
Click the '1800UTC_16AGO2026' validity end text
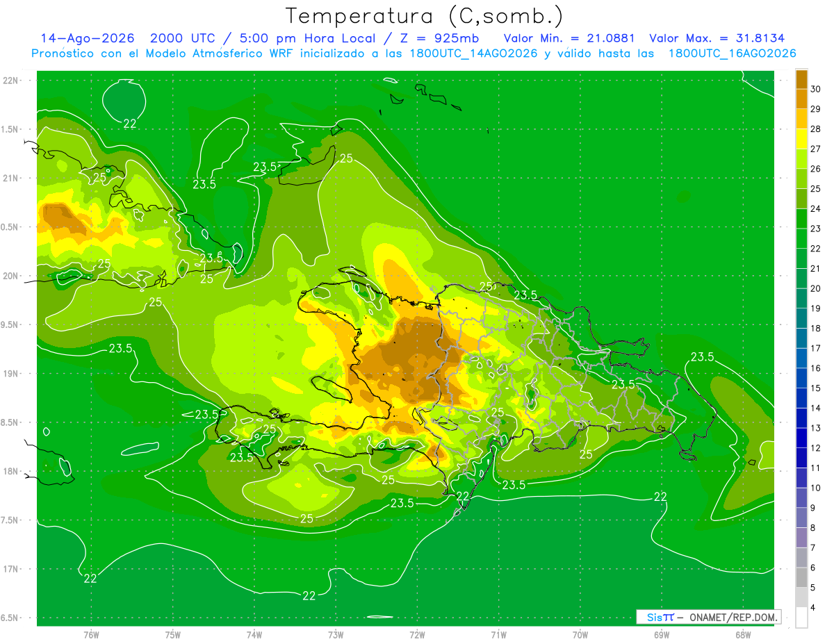[x=732, y=53]
